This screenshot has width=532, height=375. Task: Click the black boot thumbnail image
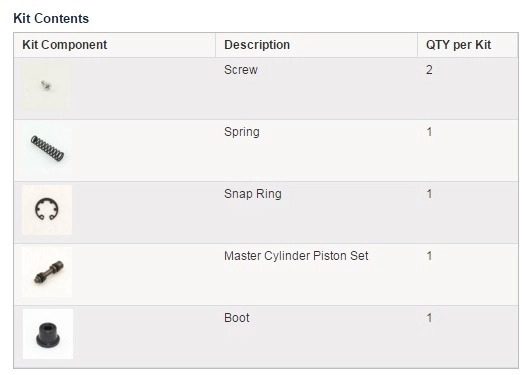48,334
